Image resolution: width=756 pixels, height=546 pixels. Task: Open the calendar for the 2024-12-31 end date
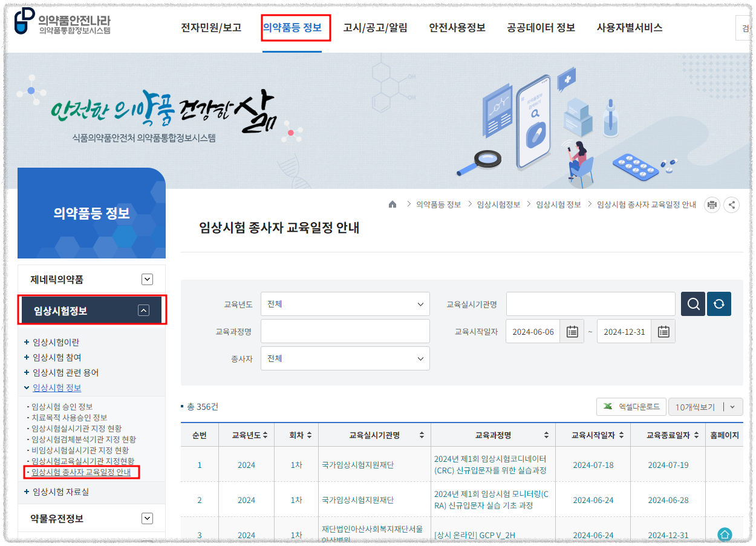[663, 331]
